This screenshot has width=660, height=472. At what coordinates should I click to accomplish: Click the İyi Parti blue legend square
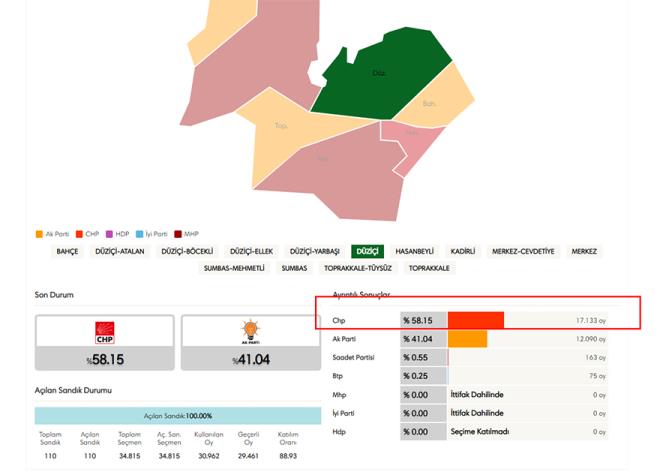(x=139, y=233)
